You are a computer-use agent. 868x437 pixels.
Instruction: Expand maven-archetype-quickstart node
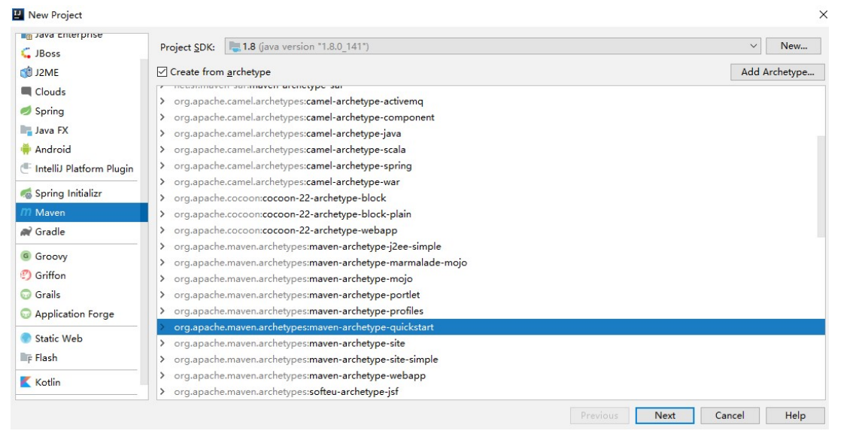(162, 326)
